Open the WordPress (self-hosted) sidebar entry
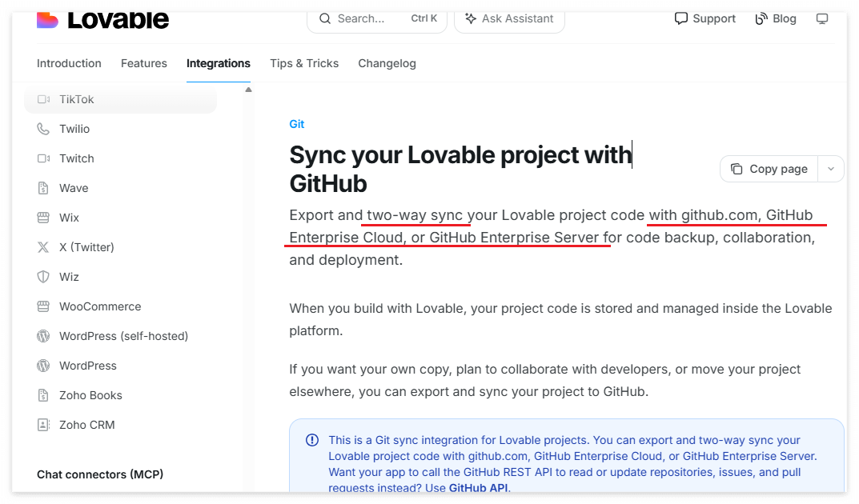The image size is (859, 504). click(x=121, y=336)
